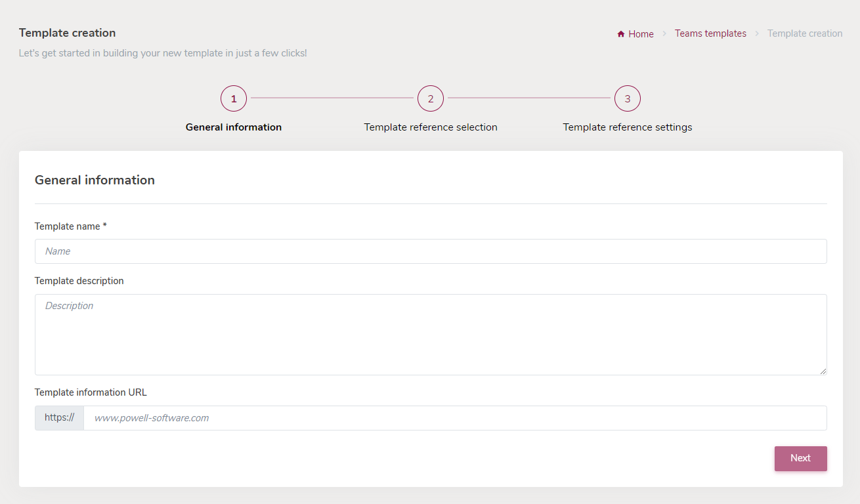Click the Template creation breadcrumb text
Image resolution: width=860 pixels, height=504 pixels.
click(805, 33)
